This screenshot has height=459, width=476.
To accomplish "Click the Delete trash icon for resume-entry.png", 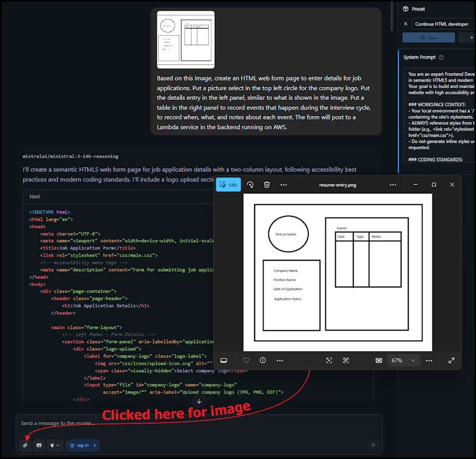I will pos(267,185).
